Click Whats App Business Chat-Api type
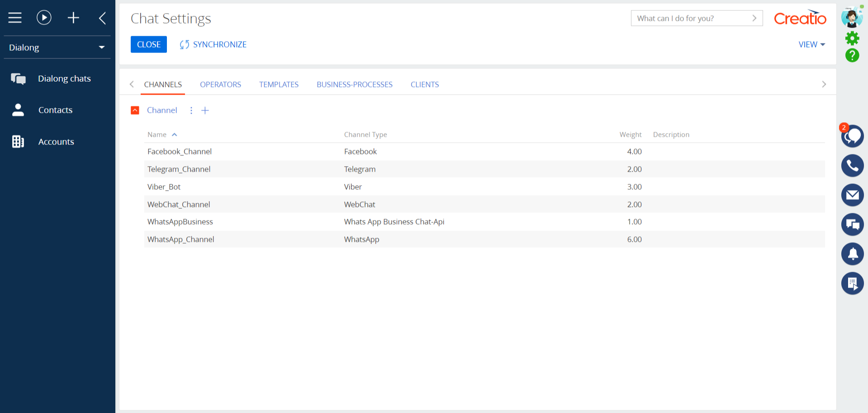The image size is (868, 413). [394, 222]
